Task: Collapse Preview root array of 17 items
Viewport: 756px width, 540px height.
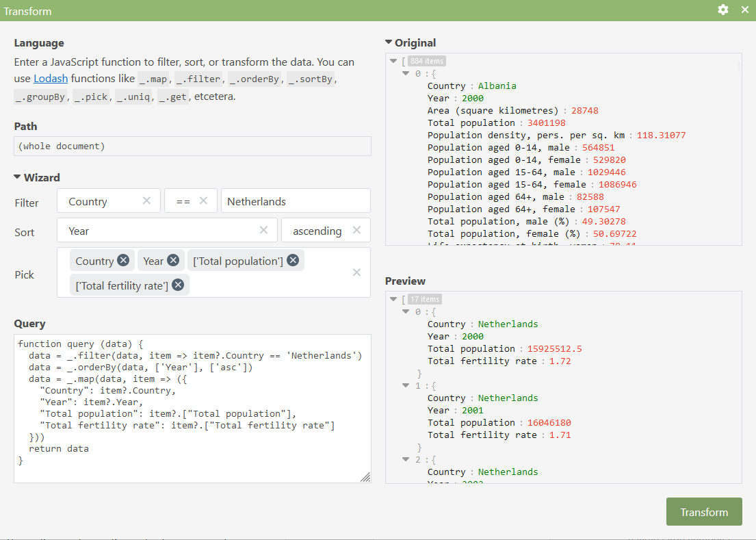Action: [393, 299]
